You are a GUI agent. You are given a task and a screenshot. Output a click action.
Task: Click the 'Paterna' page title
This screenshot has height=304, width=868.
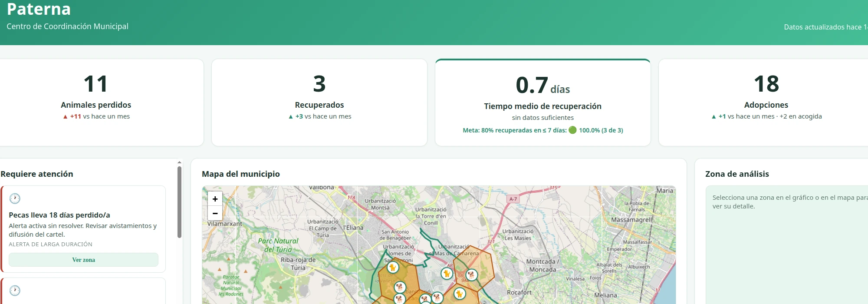[39, 9]
